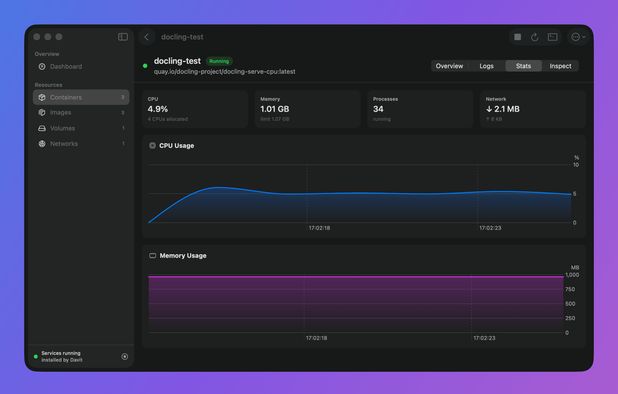
Task: Open the more options ellipsis menu
Action: 578,37
